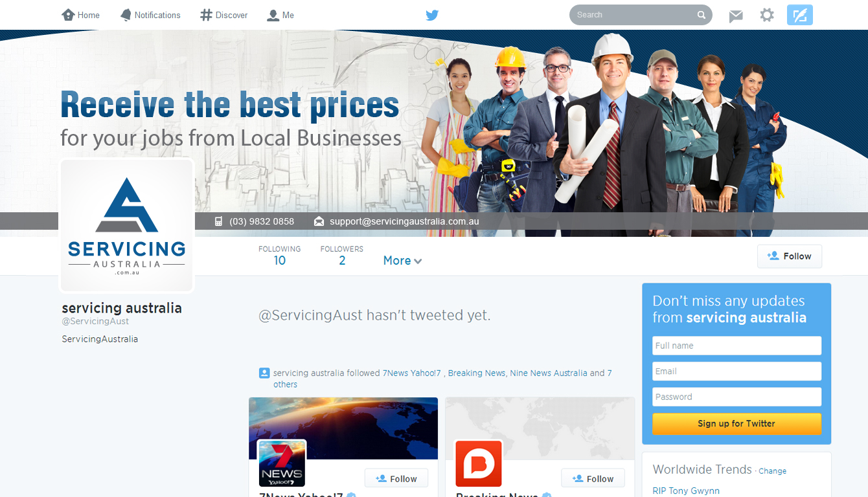
Task: Click the Twitter bird logo
Action: 432,15
